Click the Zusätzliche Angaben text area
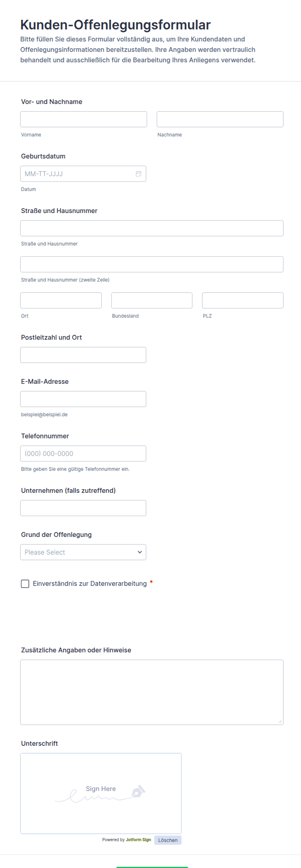The width and height of the screenshot is (301, 868). [151, 692]
